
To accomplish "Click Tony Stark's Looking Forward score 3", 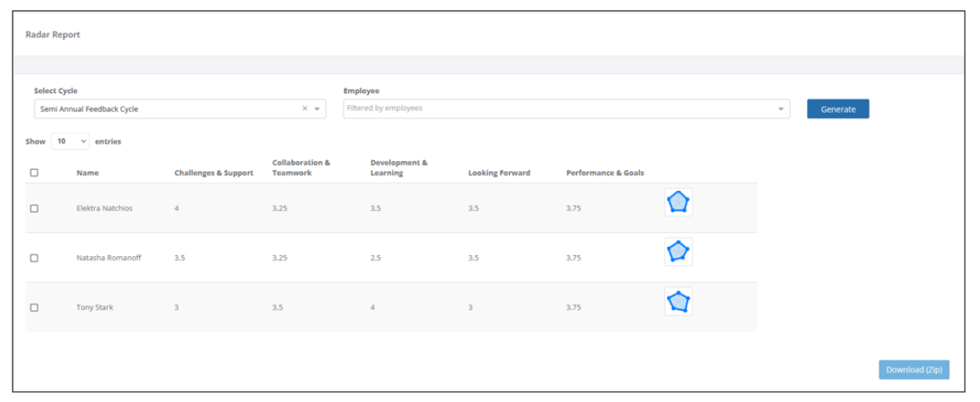I will point(471,307).
